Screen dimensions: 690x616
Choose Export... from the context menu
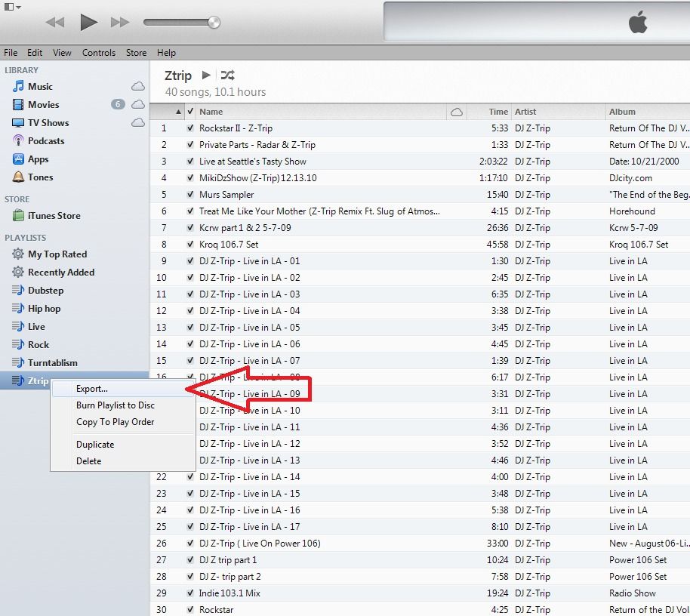92,389
